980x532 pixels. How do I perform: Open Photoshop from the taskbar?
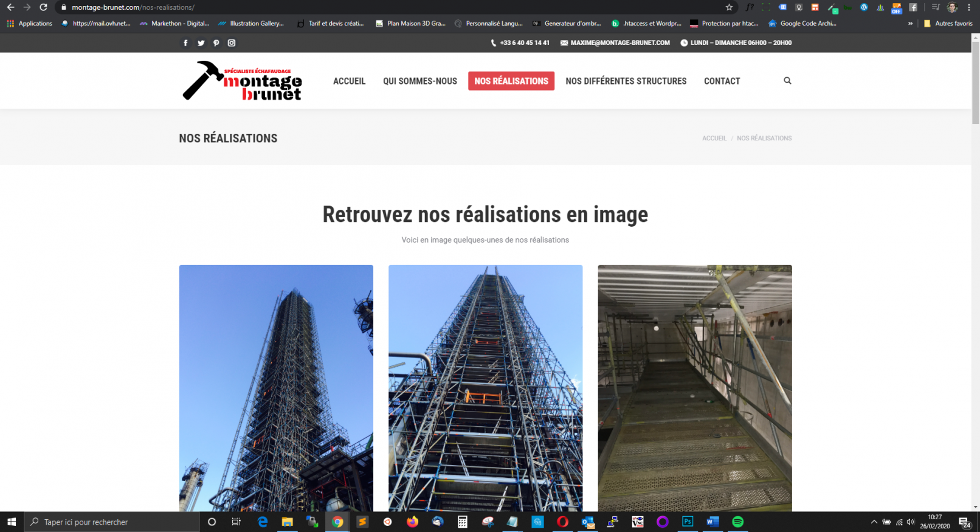(688, 522)
